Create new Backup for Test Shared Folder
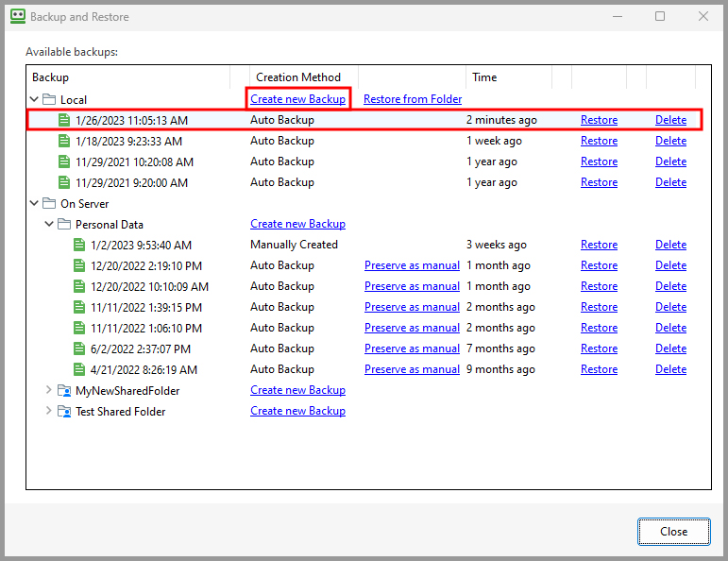The image size is (728, 561). pyautogui.click(x=297, y=411)
